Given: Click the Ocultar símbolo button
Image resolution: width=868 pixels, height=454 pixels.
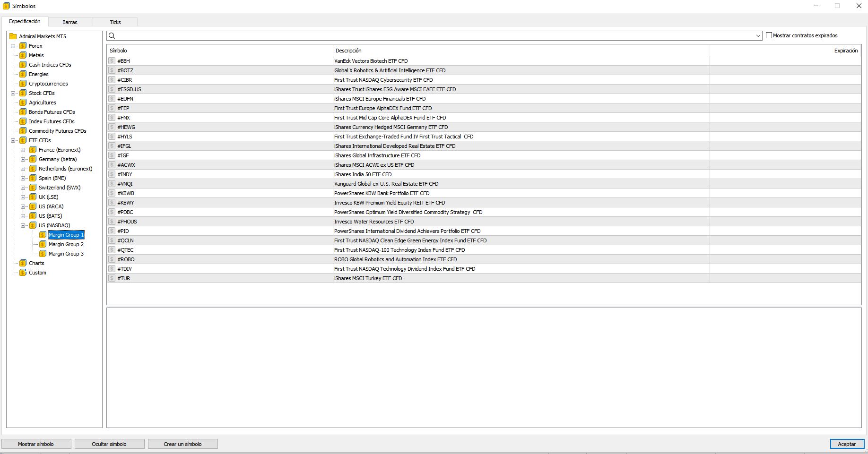Looking at the screenshot, I should click(110, 444).
